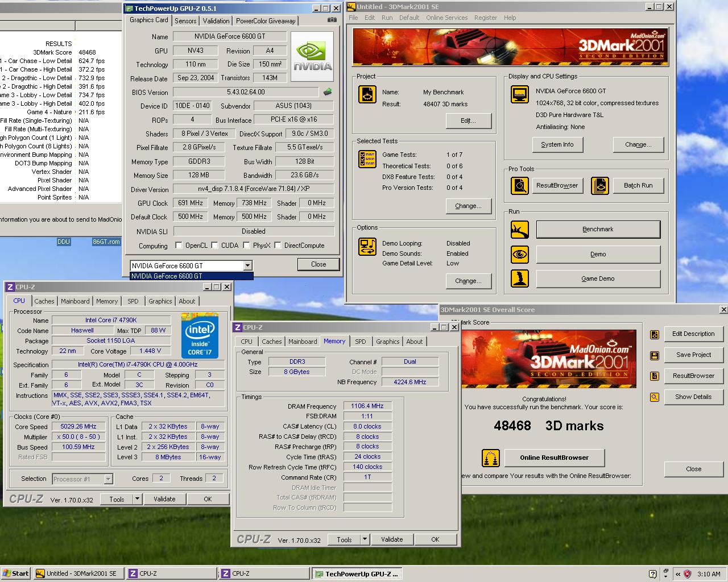Click the 48468 3D marks score text
This screenshot has width=728, height=582.
pyautogui.click(x=548, y=426)
